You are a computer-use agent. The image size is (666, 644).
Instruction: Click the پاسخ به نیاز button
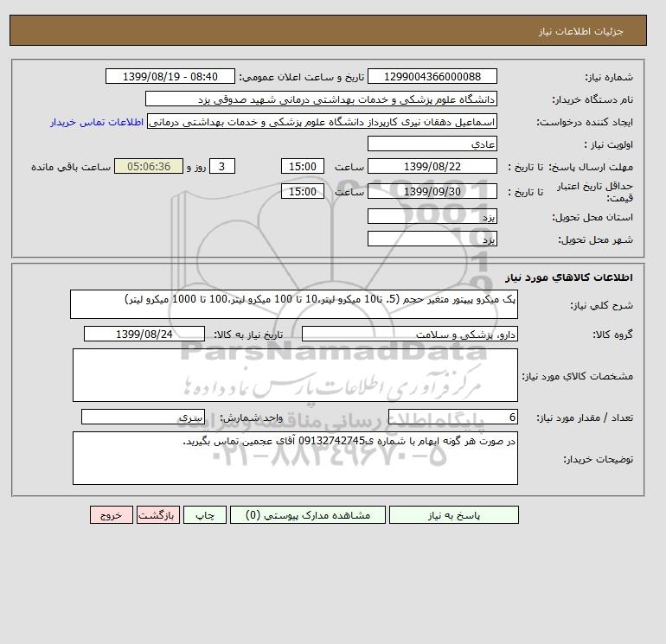tap(453, 515)
